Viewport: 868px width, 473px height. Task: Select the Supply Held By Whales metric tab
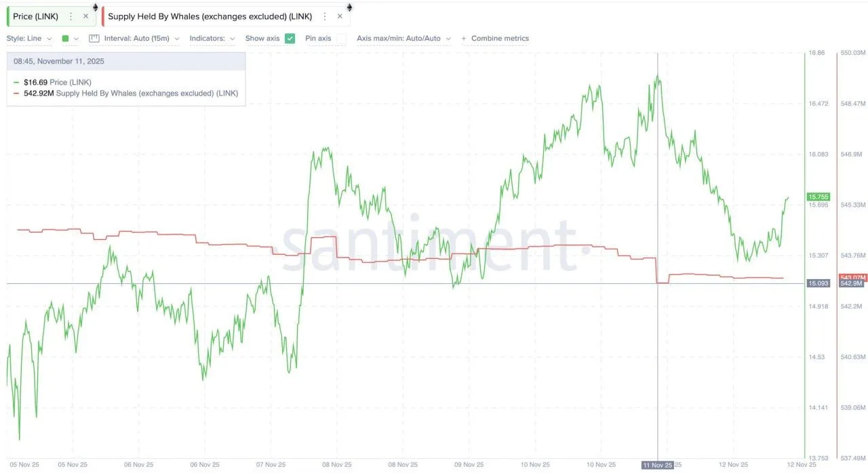[212, 16]
